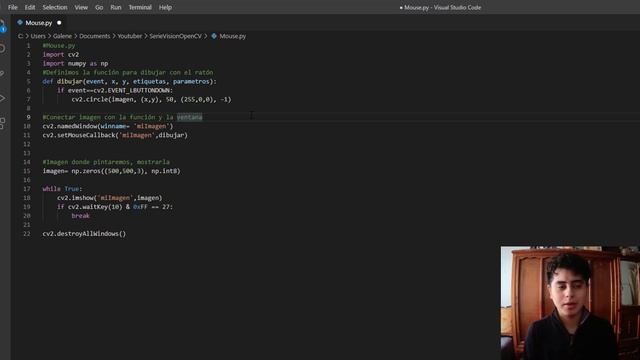This screenshot has width=640, height=360.
Task: Click the 'while True:' line
Action: pyautogui.click(x=62, y=189)
